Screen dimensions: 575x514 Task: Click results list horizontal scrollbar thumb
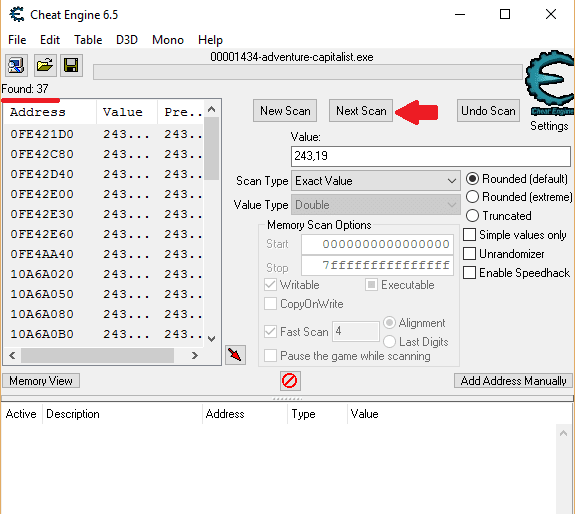tap(97, 355)
